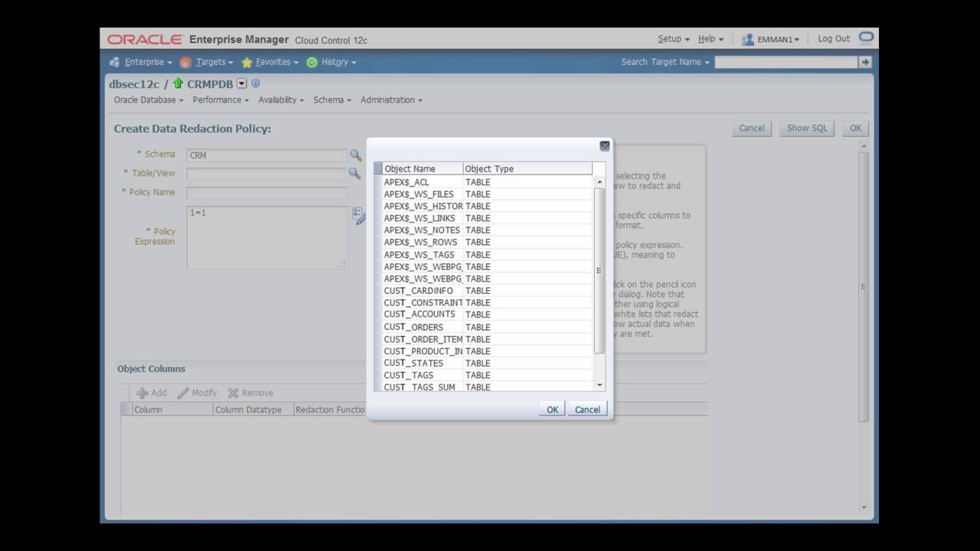Click the dialog list scroll up arrow
The height and width of the screenshot is (551, 980).
coord(599,182)
